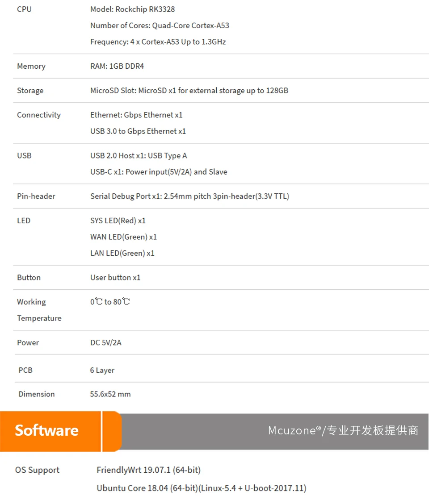Select the RAM 1GB DDR4 value
Image resolution: width=429 pixels, height=504 pixels.
(x=117, y=66)
